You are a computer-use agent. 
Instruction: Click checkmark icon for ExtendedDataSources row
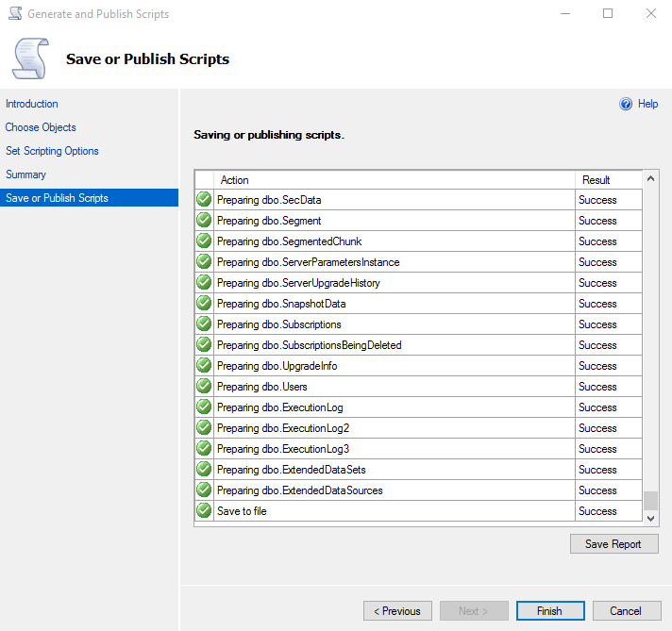204,490
